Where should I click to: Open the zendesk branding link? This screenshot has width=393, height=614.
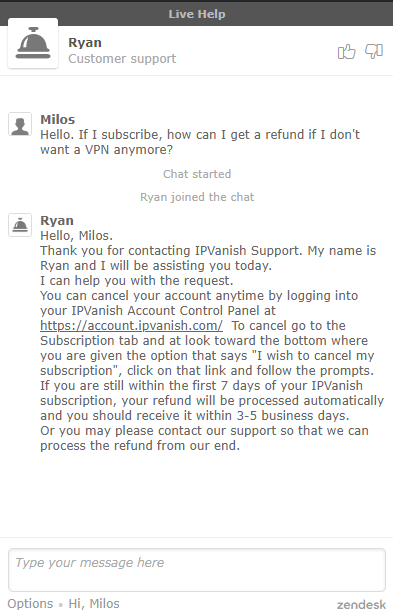[x=361, y=605]
